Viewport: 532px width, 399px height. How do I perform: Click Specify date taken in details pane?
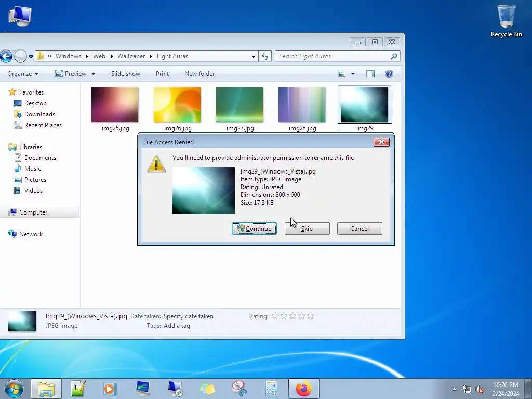(189, 316)
